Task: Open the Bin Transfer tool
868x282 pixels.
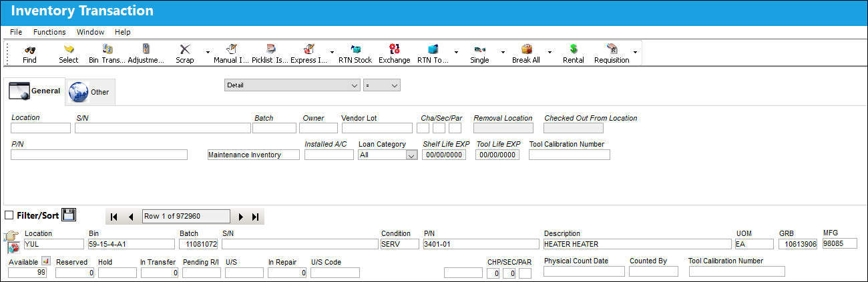Action: click(x=107, y=49)
